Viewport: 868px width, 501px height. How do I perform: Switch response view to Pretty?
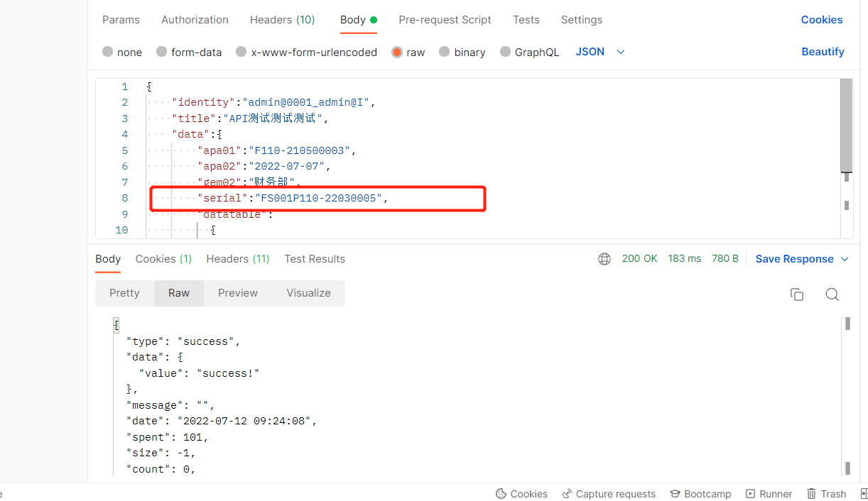(x=124, y=293)
